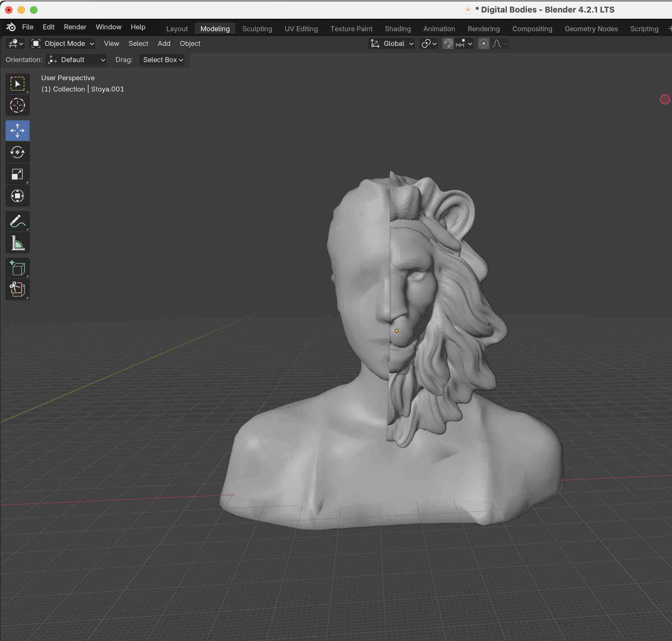
Task: Switch to the Shading workspace tab
Action: [398, 29]
